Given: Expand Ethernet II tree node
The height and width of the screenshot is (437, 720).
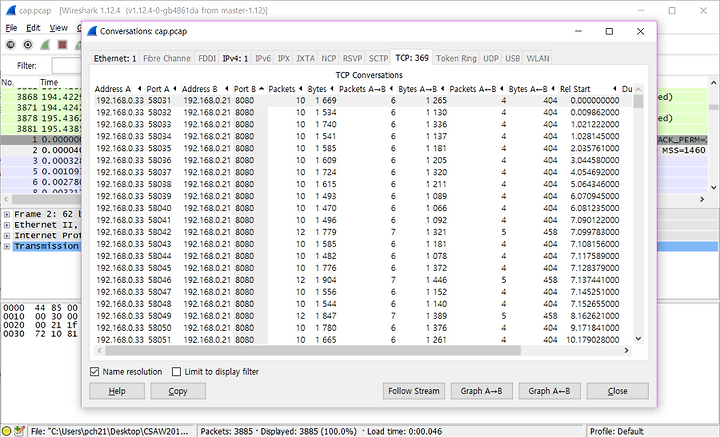Looking at the screenshot, I should [x=7, y=225].
